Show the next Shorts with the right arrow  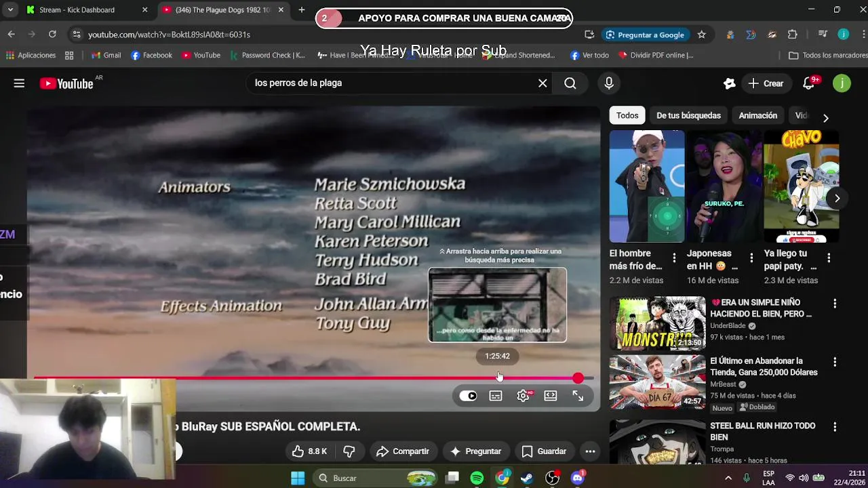point(837,199)
